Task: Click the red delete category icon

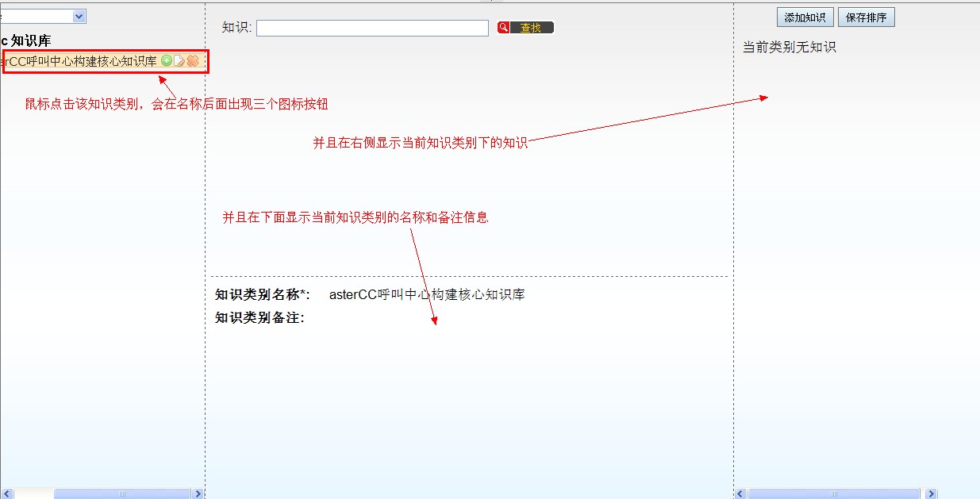Action: [192, 61]
